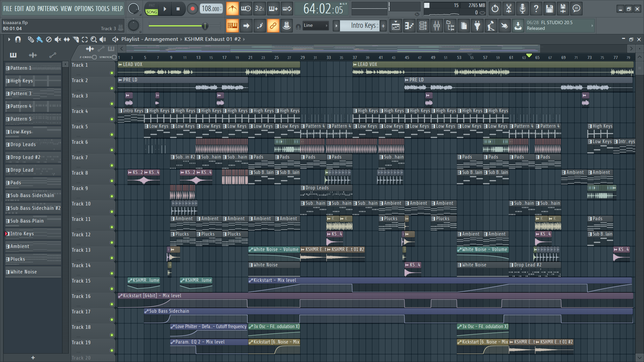Mute Track 4 with its green light
The width and height of the screenshot is (644, 362).
coord(112,119)
